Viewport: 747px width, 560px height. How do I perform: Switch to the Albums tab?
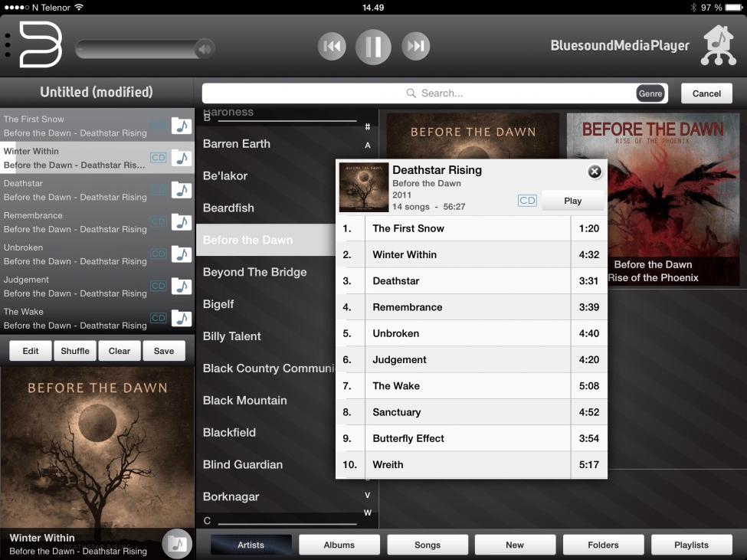339,545
